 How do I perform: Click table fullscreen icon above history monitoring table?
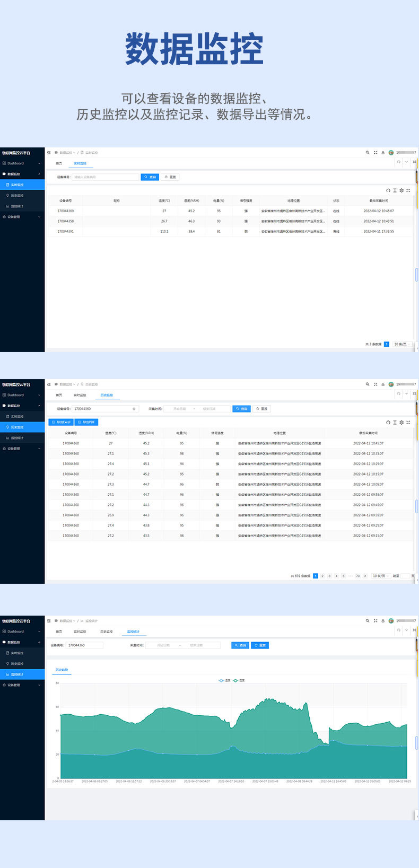[x=408, y=423]
